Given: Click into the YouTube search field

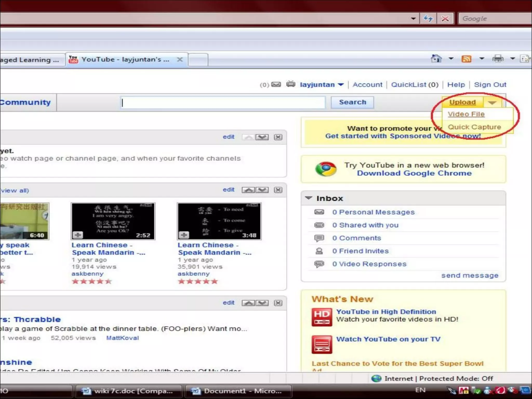Looking at the screenshot, I should pyautogui.click(x=223, y=103).
